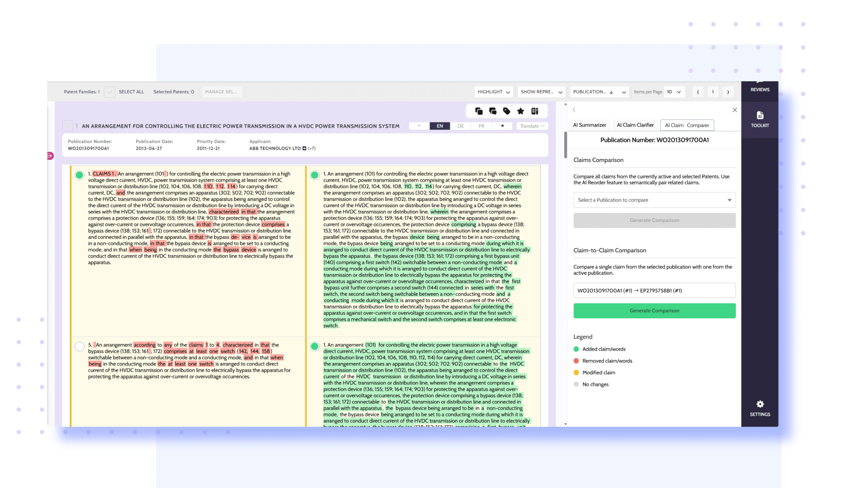Click the copy icon in patent toolbar
This screenshot has width=868, height=488.
[x=478, y=111]
